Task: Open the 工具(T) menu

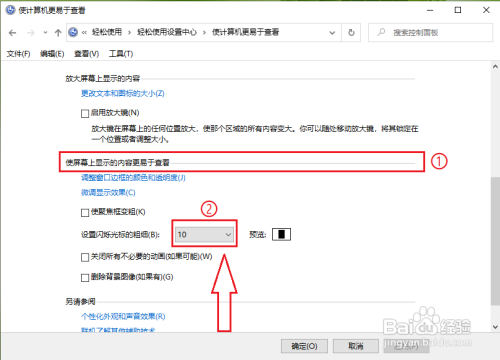Action: tap(121, 54)
